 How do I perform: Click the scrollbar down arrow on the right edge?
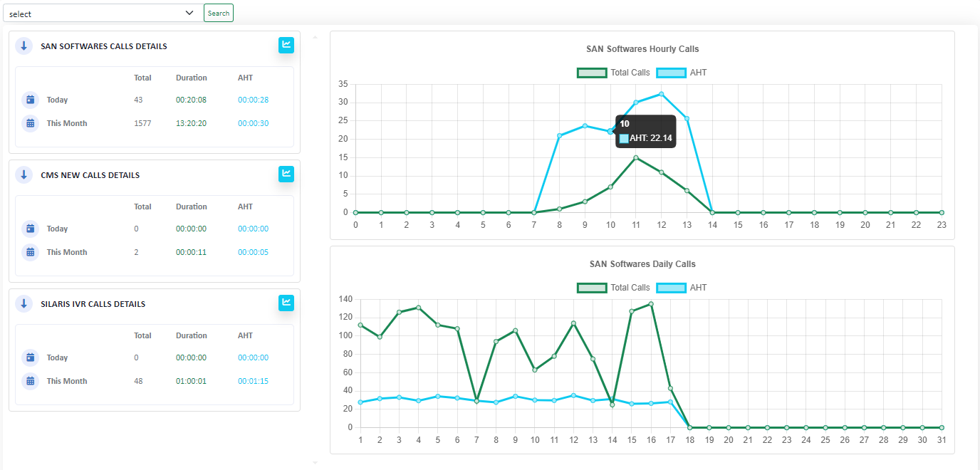(x=315, y=462)
